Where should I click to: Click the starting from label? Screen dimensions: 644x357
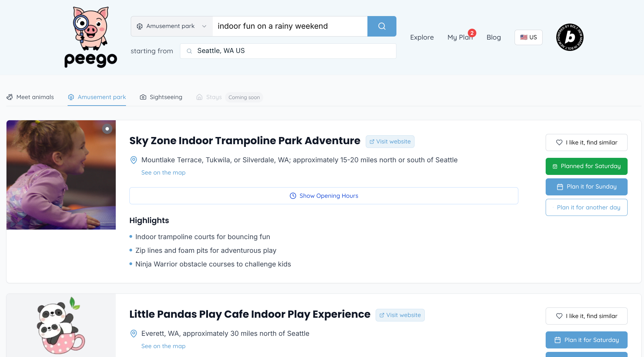(152, 51)
